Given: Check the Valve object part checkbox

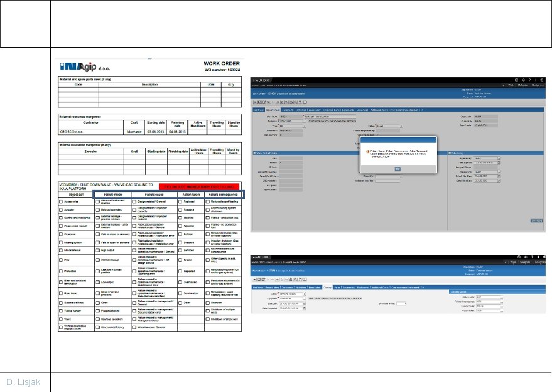Looking at the screenshot, I should pyautogui.click(x=61, y=319).
